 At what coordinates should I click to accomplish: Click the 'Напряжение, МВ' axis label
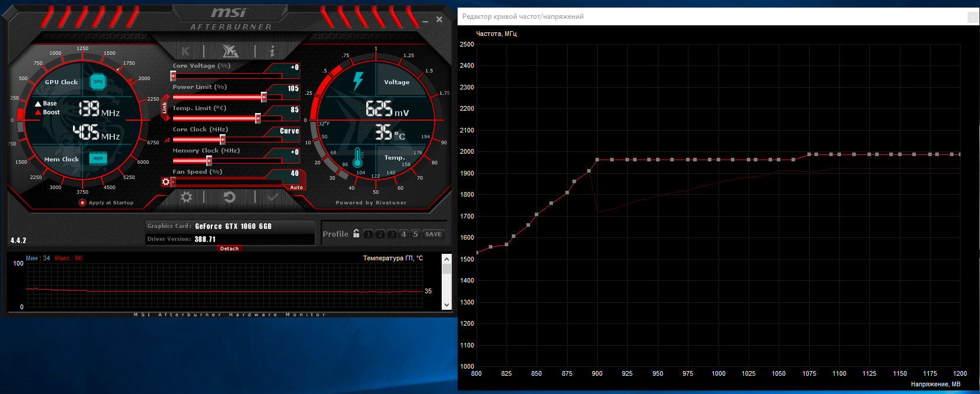coord(935,384)
